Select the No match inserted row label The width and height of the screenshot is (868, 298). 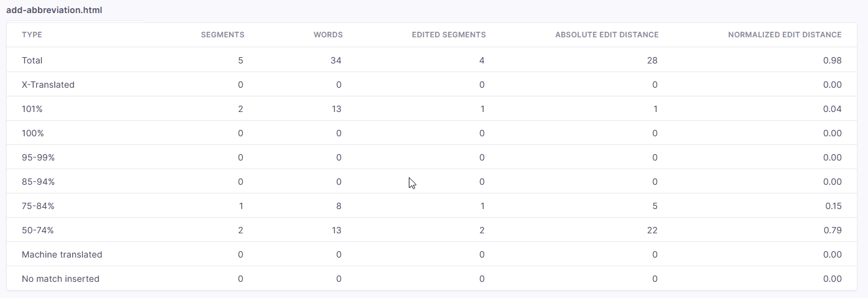coord(60,279)
